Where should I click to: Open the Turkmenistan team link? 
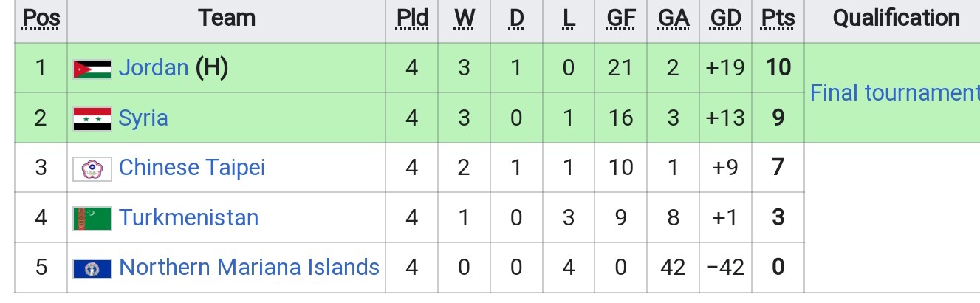189,218
